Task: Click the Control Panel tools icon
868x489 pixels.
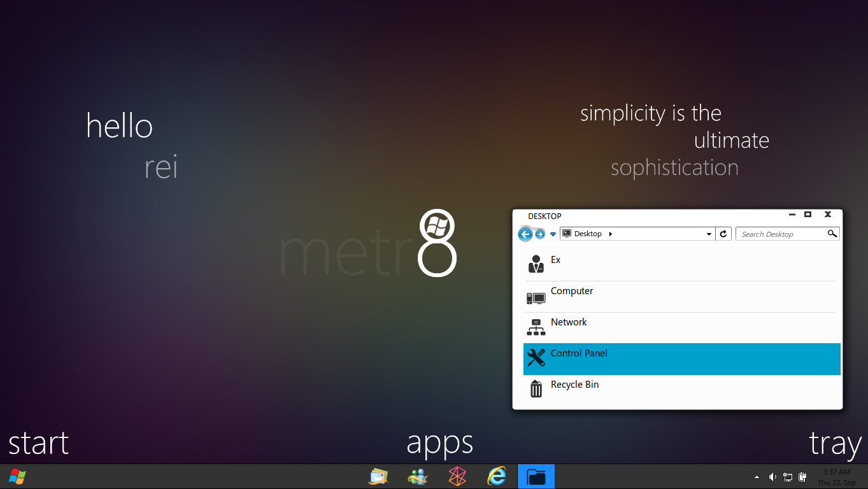Action: 536,358
